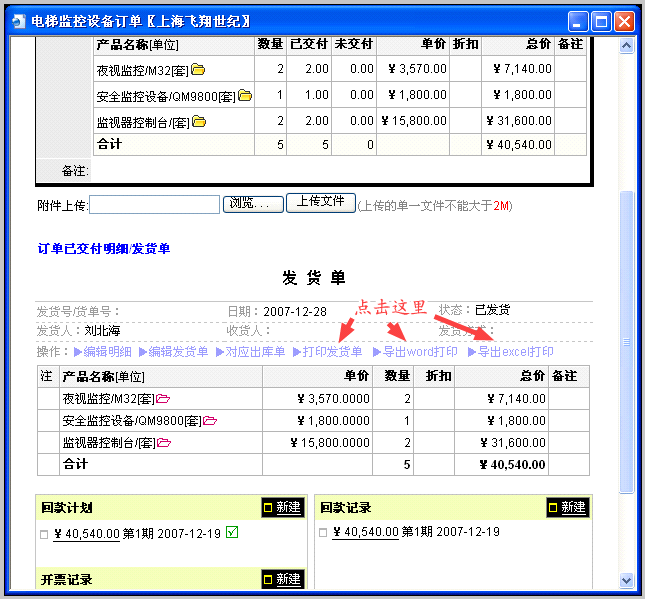
Task: Click the yellow folder icon beside 监视器控制台
Action: [x=198, y=122]
